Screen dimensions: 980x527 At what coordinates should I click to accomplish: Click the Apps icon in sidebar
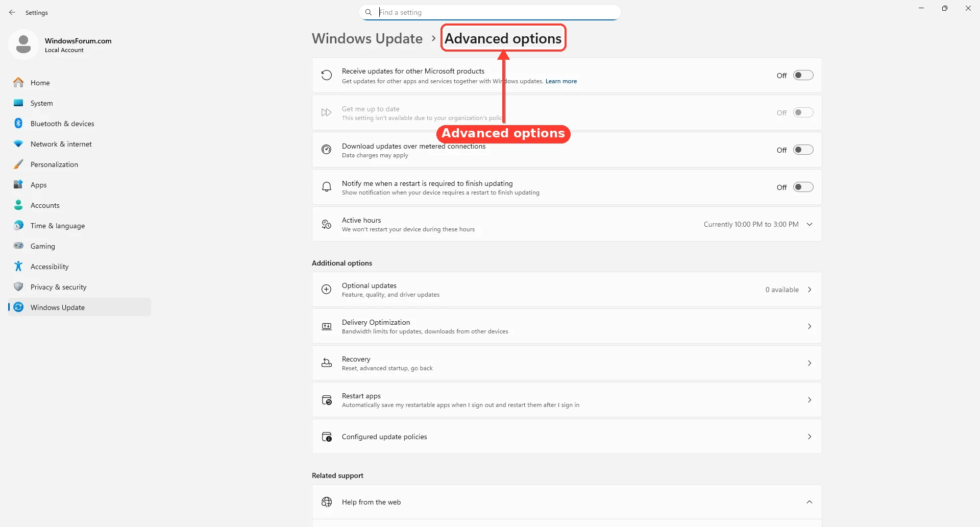click(x=18, y=184)
